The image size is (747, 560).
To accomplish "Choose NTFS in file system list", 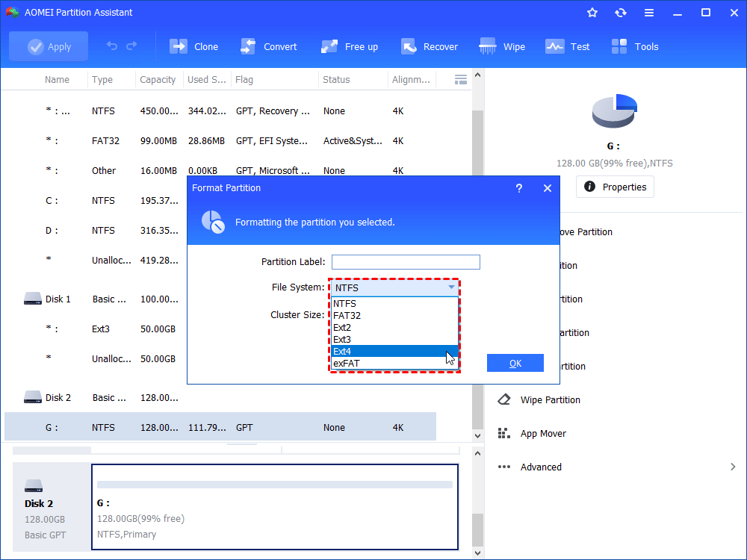I will pos(394,303).
